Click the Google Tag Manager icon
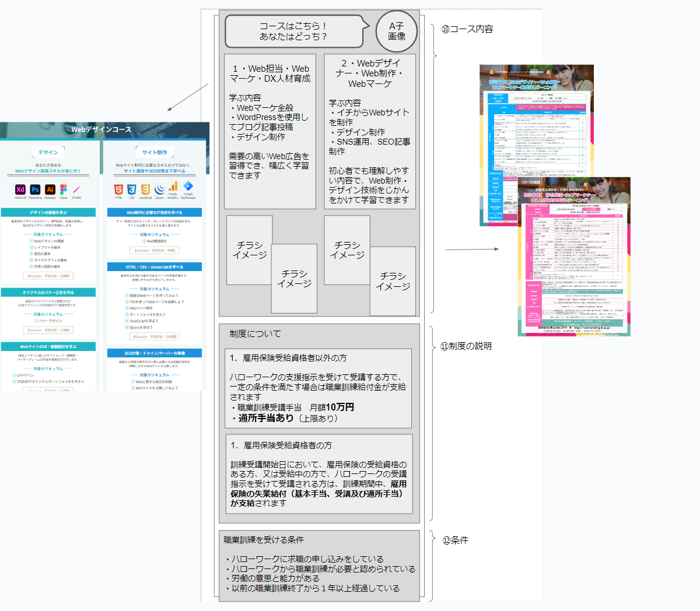 [x=188, y=187]
